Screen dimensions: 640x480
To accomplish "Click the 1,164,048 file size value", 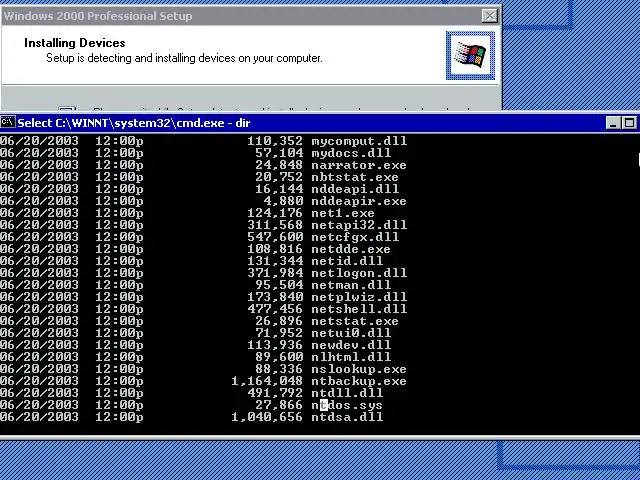I will [x=267, y=381].
